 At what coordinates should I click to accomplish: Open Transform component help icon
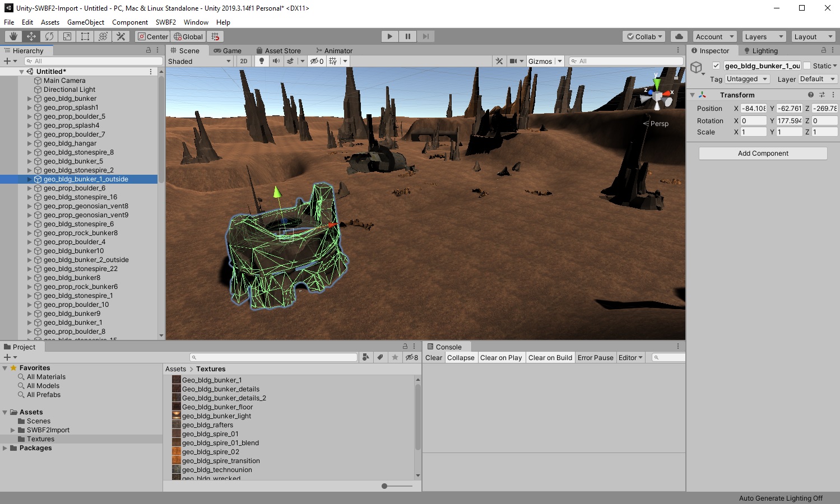point(810,95)
